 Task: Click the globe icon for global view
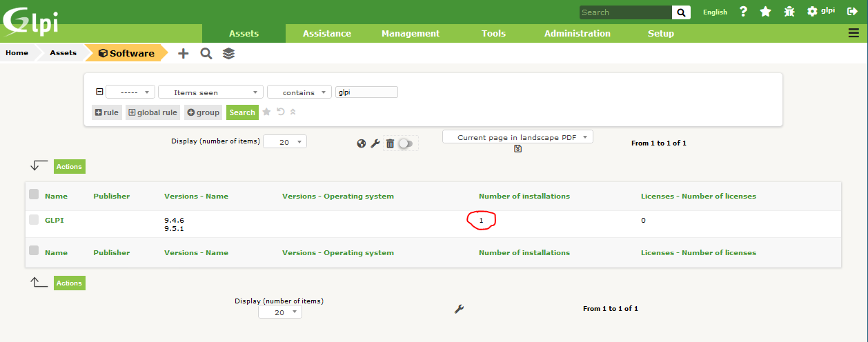click(x=362, y=143)
